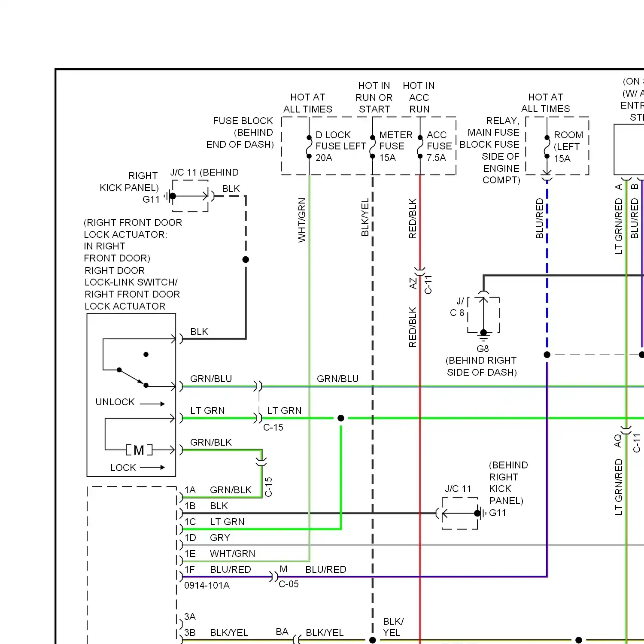The image size is (644, 644).
Task: Click the '1C LT GRN' pin label
Action: point(214,522)
